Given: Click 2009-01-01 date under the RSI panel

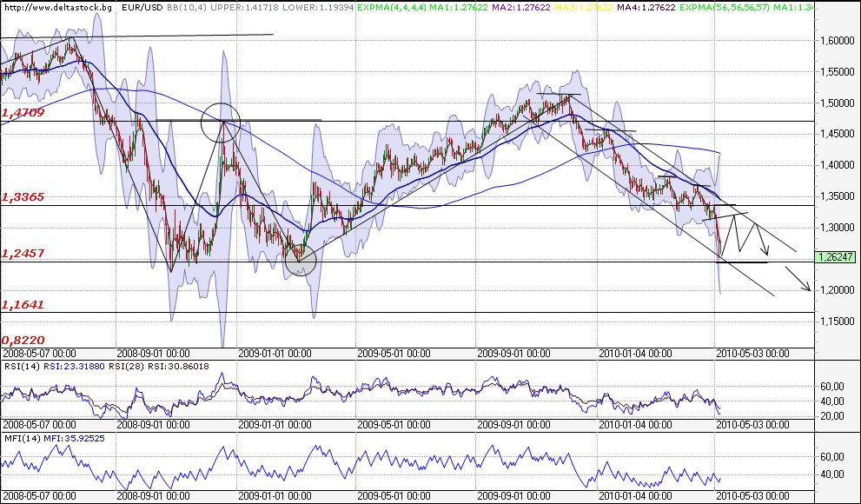Looking at the screenshot, I should click(274, 425).
